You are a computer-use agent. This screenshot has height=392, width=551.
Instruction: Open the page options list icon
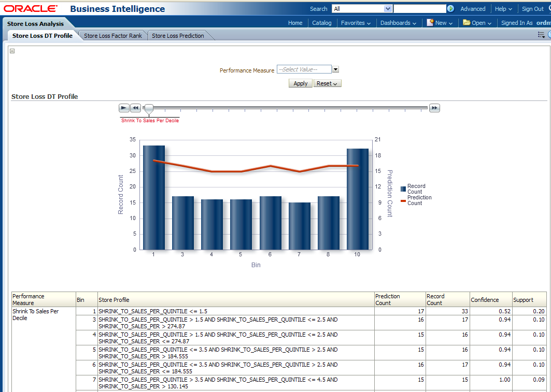[x=541, y=35]
